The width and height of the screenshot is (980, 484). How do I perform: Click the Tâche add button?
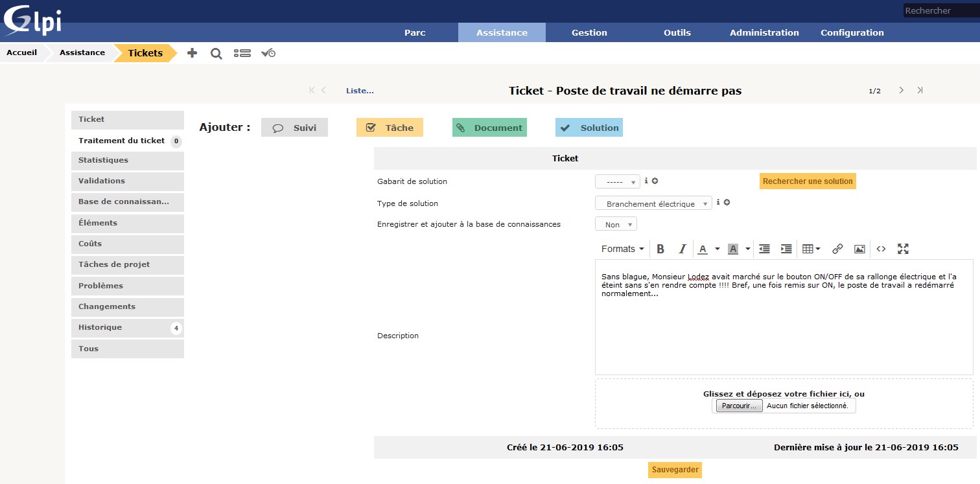click(x=390, y=128)
